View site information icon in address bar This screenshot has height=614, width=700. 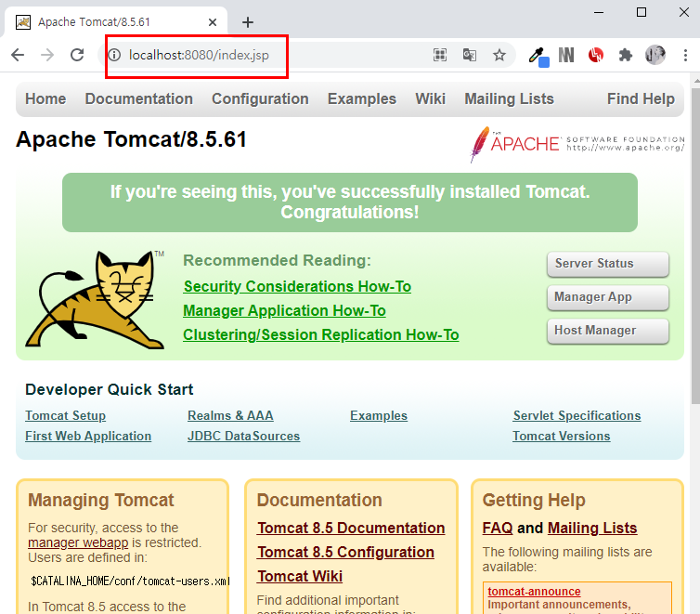coord(114,55)
